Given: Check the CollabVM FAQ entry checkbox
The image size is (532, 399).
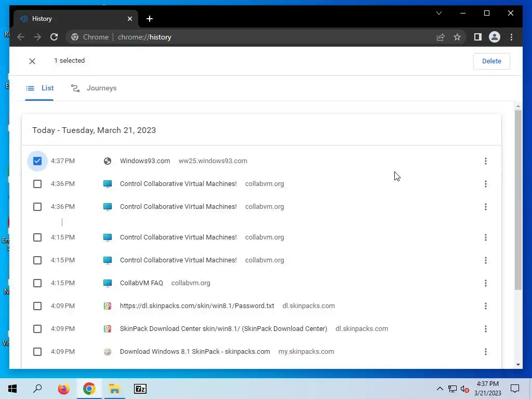Looking at the screenshot, I should pyautogui.click(x=37, y=283).
